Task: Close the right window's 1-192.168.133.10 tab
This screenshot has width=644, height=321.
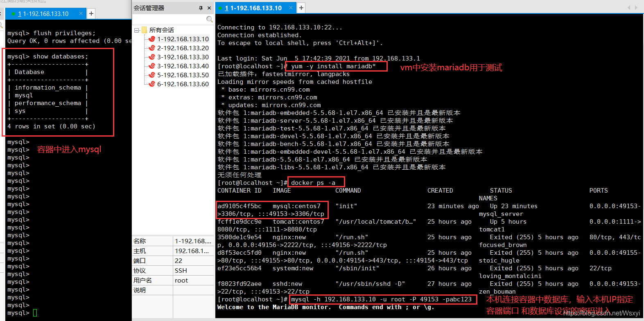Action: (x=291, y=7)
